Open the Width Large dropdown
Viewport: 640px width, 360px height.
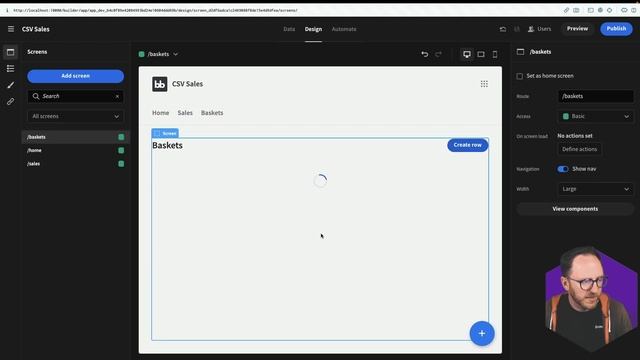[596, 189]
